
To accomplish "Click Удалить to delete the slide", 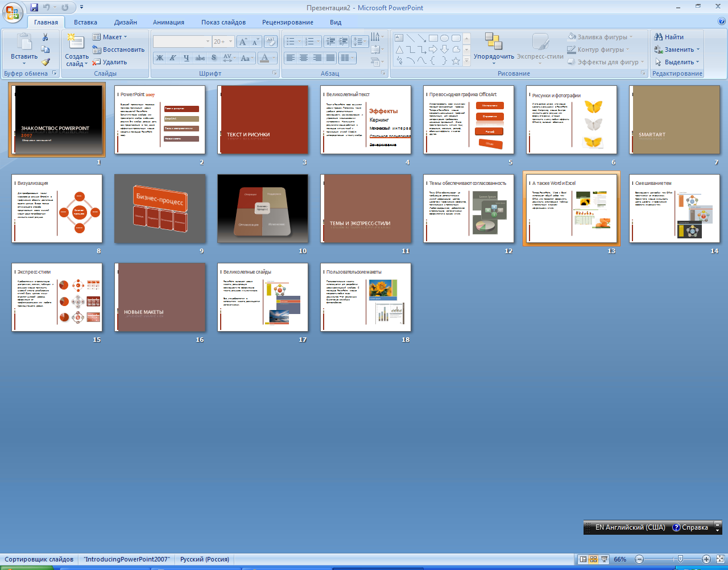I will click(110, 62).
